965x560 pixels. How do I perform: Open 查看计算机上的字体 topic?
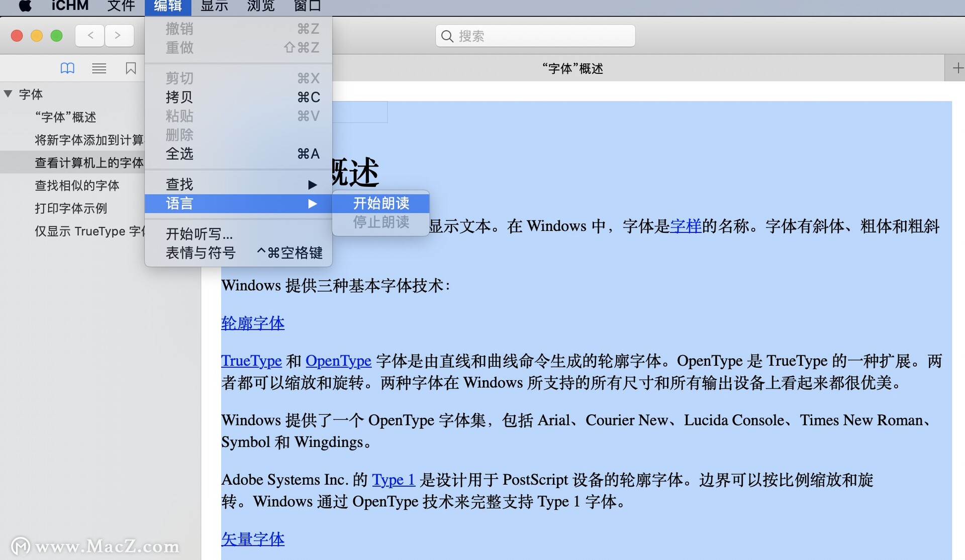pos(89,163)
